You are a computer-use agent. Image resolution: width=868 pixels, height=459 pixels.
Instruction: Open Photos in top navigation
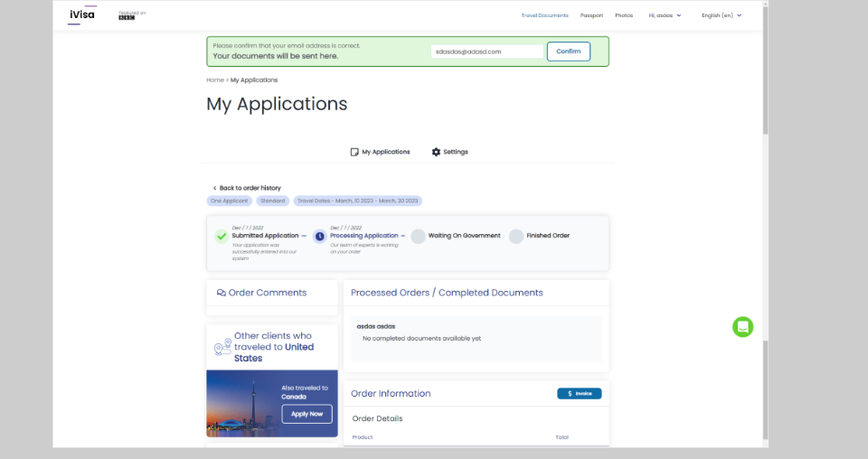coord(623,15)
